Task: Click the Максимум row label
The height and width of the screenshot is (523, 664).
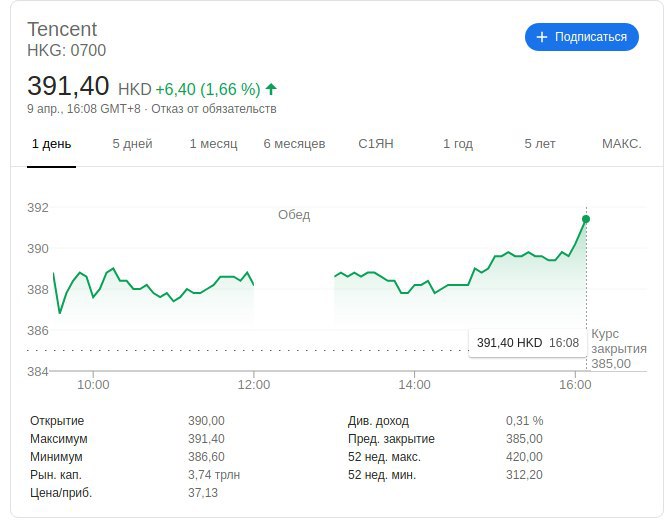Action: (x=58, y=439)
